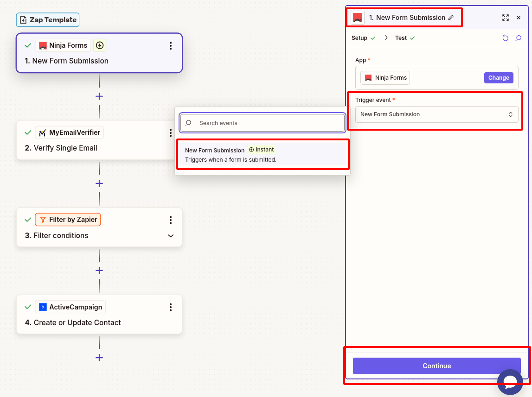Open the three-dot menu on the Ninja Forms step
The image size is (532, 397).
click(170, 45)
